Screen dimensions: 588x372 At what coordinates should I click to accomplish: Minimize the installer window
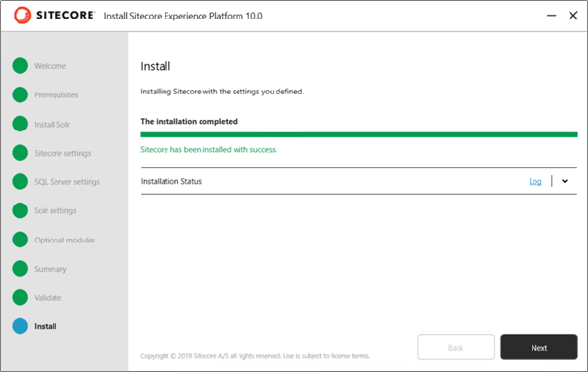tap(551, 16)
